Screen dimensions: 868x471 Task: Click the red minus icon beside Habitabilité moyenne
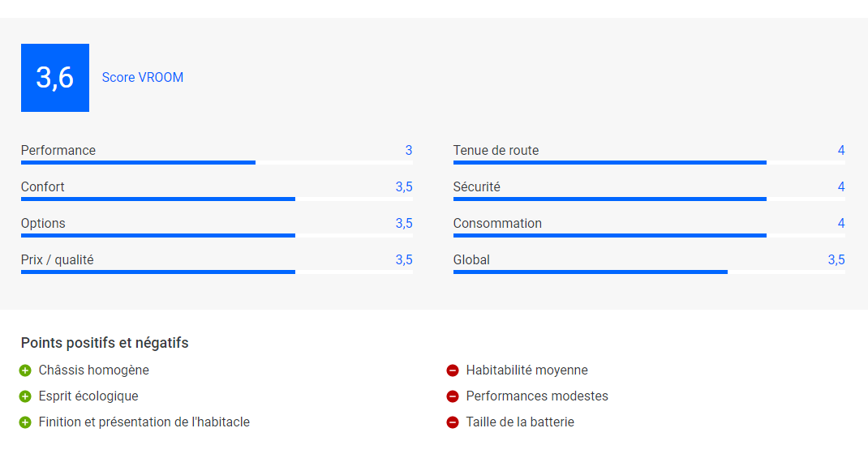coord(453,370)
